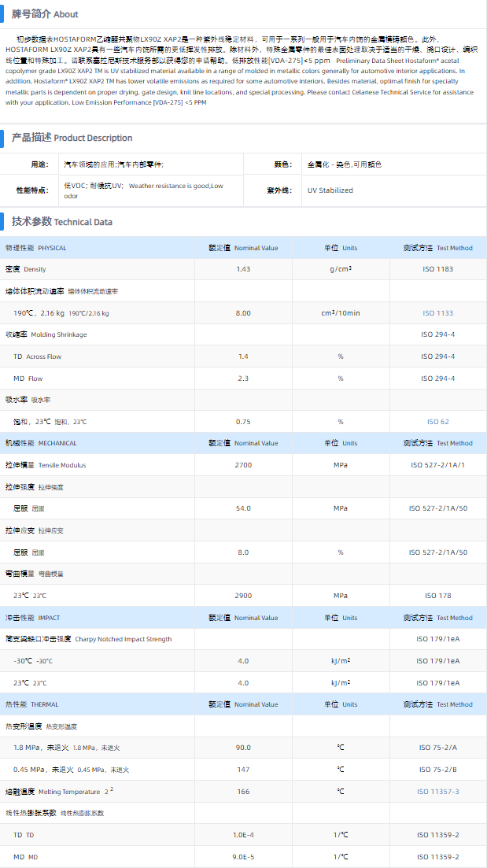This screenshot has height=868, width=487.
Task: Click ISO 75-2/B test method entry
Action: [x=438, y=770]
